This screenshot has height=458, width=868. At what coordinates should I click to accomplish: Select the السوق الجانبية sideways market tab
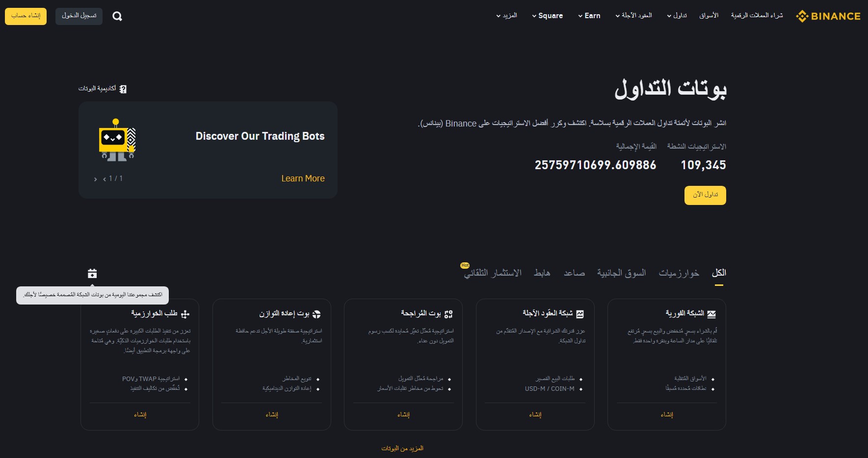point(621,273)
